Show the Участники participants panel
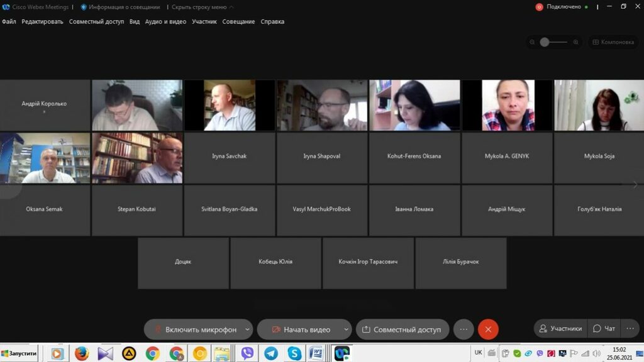Image resolution: width=644 pixels, height=362 pixels. tap(560, 329)
